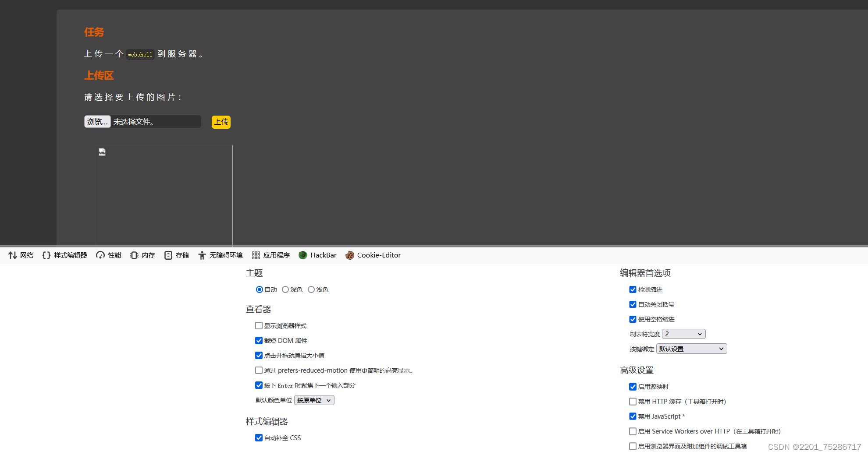Select the 自动 theme radio button
Image resolution: width=868 pixels, height=455 pixels.
[260, 289]
